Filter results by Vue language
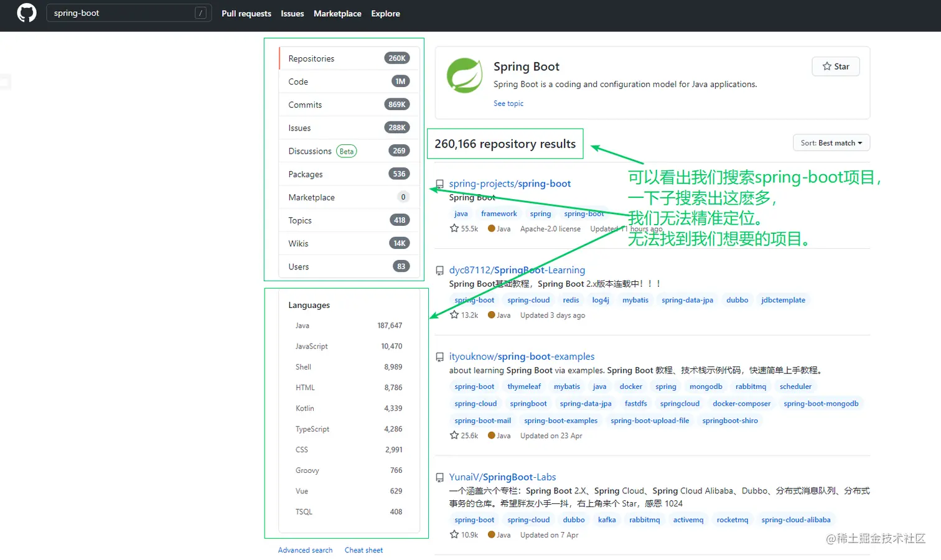941x560 pixels. click(349, 491)
